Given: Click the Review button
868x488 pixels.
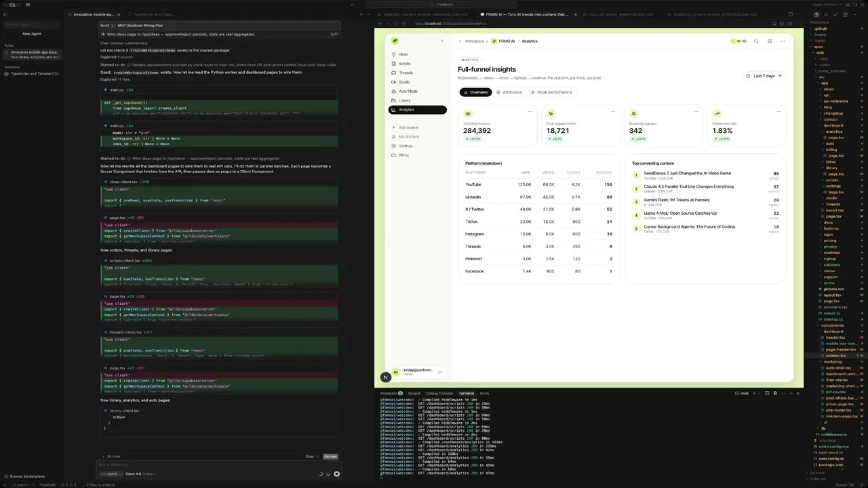Looking at the screenshot, I should (x=330, y=457).
